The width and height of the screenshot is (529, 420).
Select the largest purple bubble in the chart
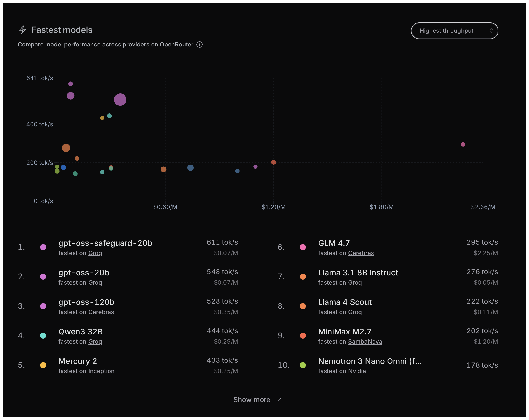120,100
